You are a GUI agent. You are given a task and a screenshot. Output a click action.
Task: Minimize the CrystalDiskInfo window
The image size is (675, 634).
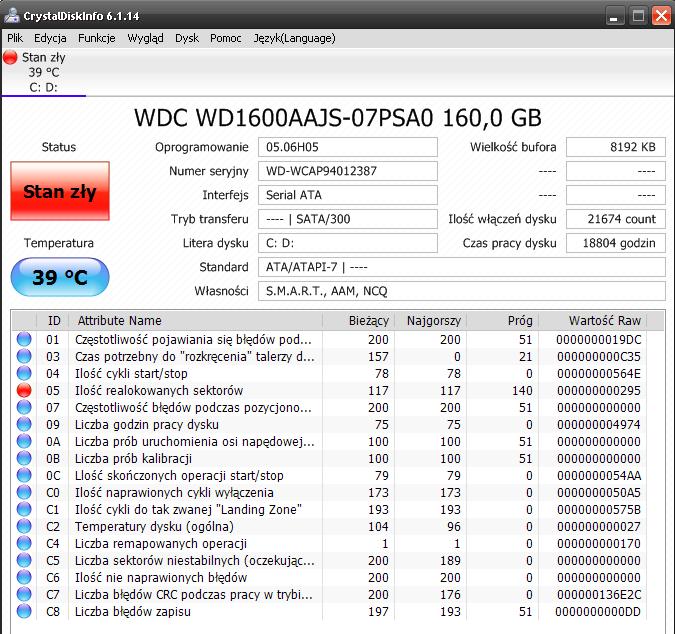615,16
